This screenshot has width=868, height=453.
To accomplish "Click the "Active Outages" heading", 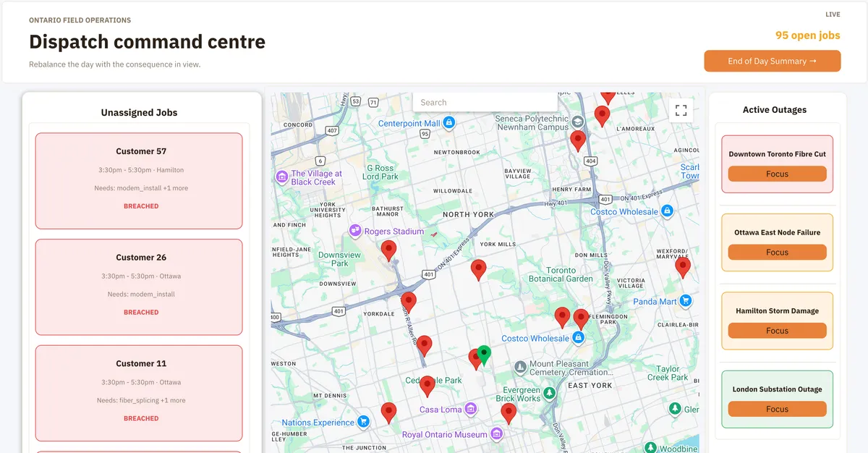I will coord(775,110).
